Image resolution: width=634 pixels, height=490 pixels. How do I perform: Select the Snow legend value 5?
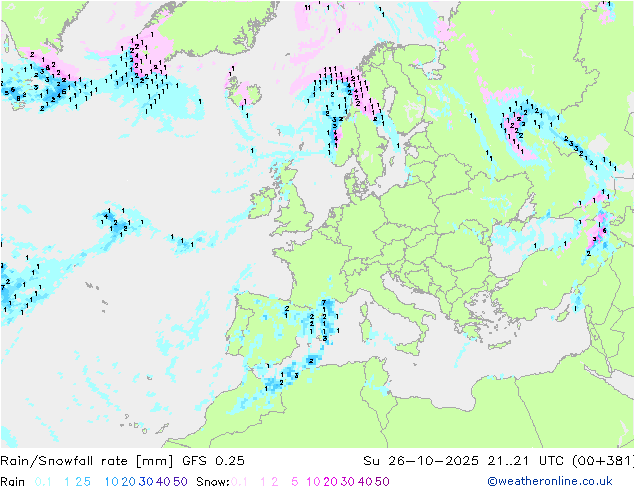(295, 482)
